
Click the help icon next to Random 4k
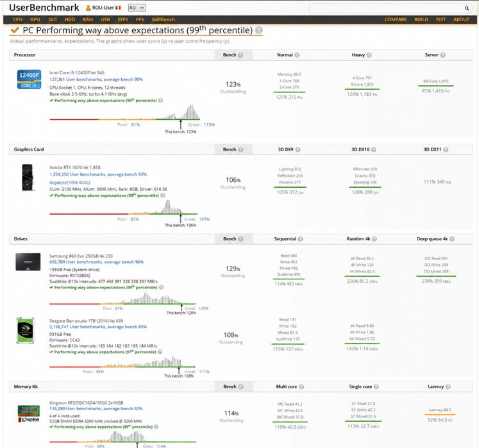374,239
